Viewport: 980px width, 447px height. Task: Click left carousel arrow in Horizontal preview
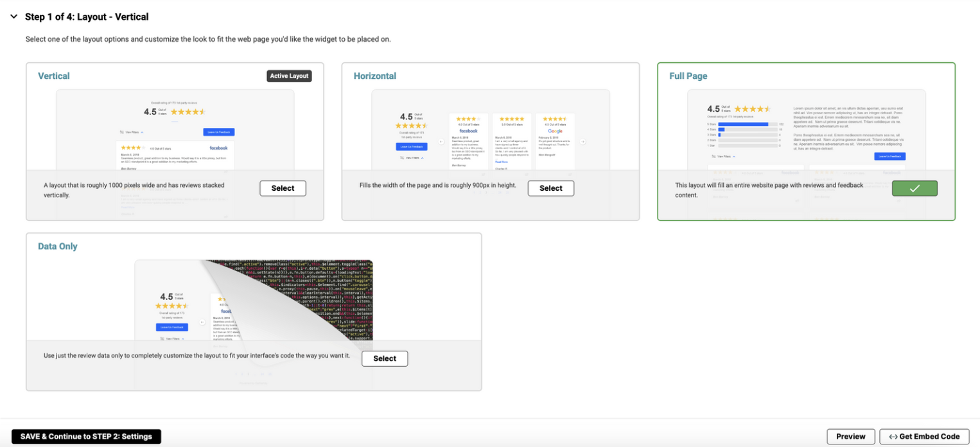coord(441,141)
